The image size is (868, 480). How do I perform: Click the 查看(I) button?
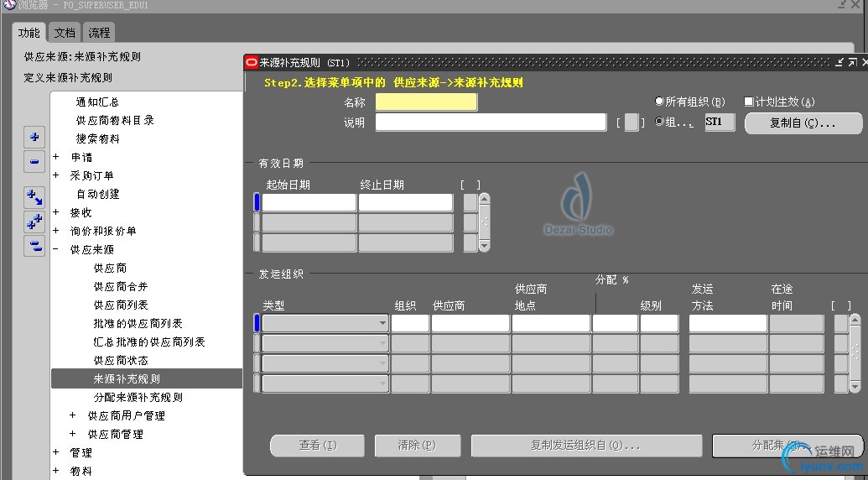tap(317, 445)
